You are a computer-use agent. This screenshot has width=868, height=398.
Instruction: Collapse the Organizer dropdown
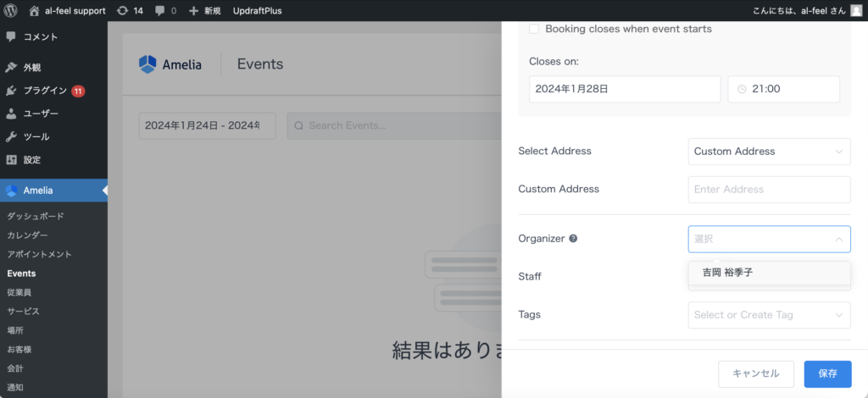coord(838,240)
